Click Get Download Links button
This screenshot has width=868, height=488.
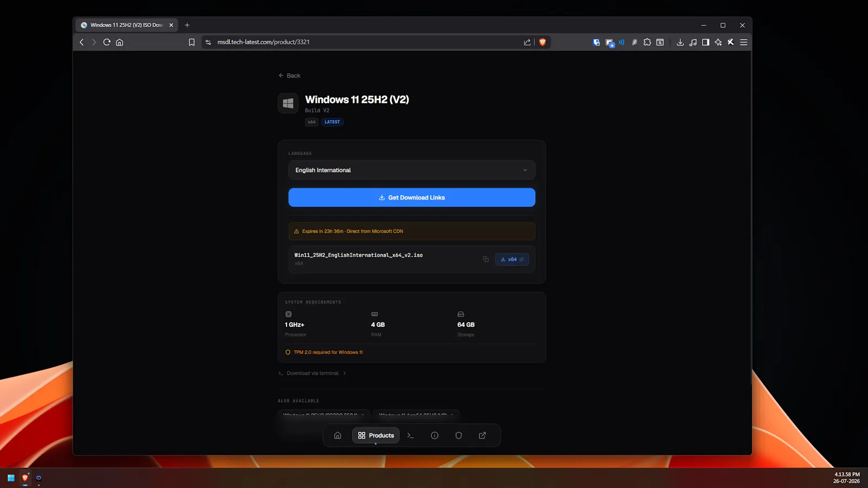tap(412, 197)
